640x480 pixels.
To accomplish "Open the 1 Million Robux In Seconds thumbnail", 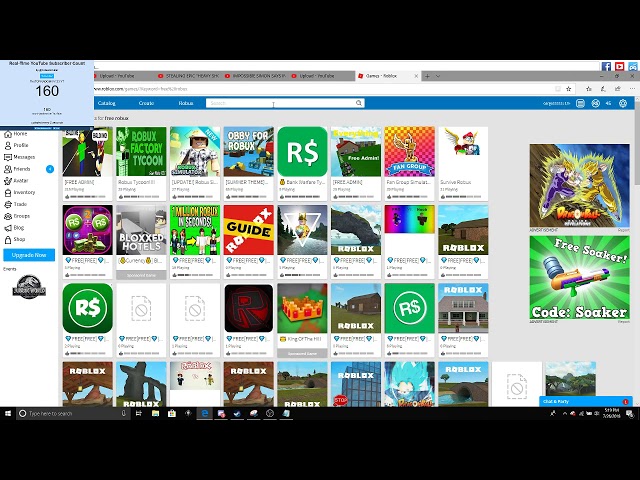I will pyautogui.click(x=195, y=230).
